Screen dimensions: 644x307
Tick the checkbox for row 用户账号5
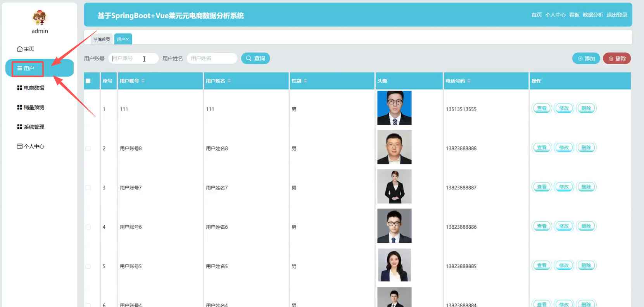(x=88, y=266)
